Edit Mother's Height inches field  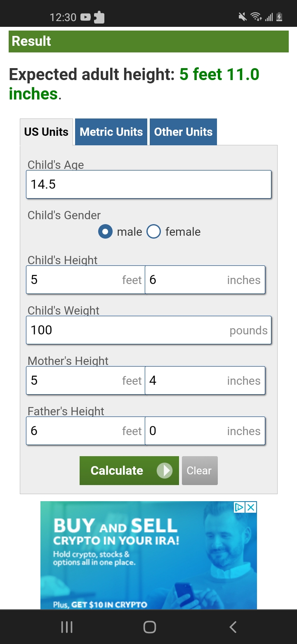click(205, 380)
